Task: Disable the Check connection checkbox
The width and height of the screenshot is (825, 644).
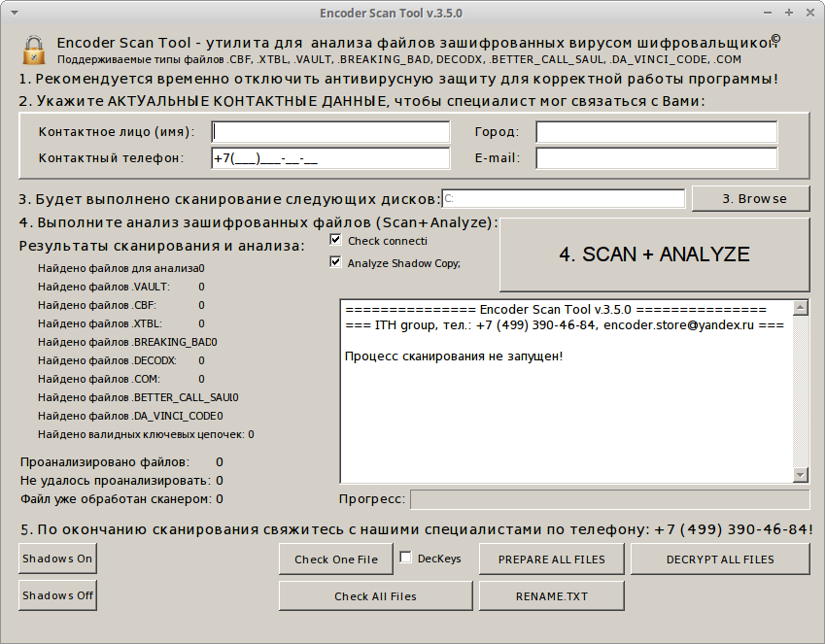Action: [336, 240]
